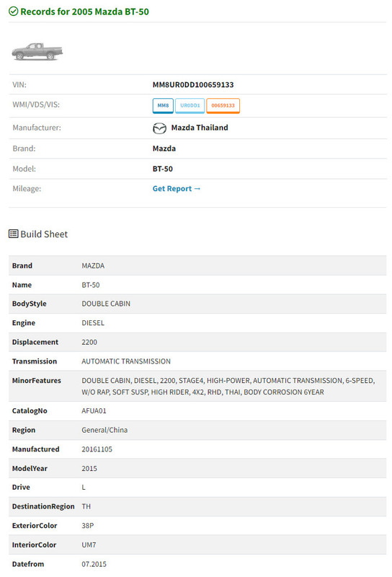Click the Manufactured value '20161105'
This screenshot has height=577, width=392.
[97, 449]
